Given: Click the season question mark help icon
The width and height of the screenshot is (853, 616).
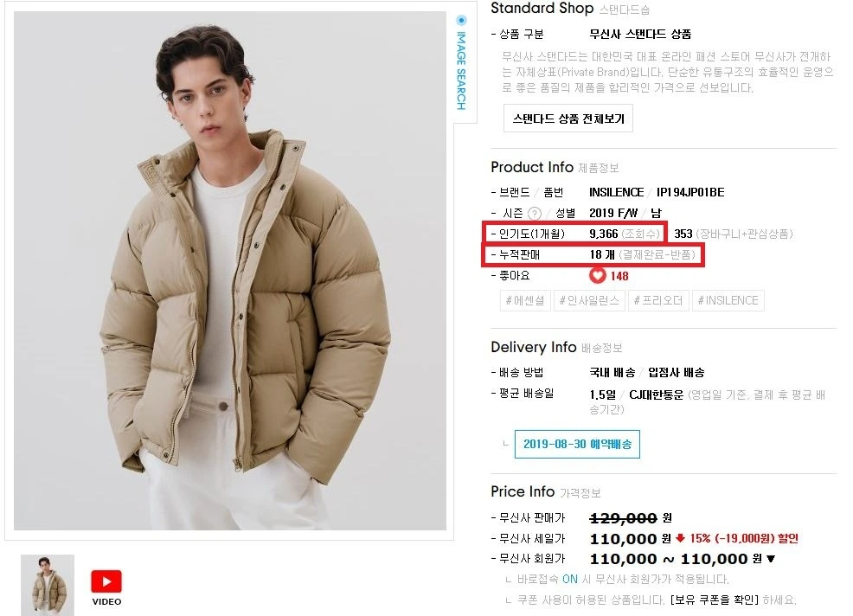Looking at the screenshot, I should tap(536, 214).
